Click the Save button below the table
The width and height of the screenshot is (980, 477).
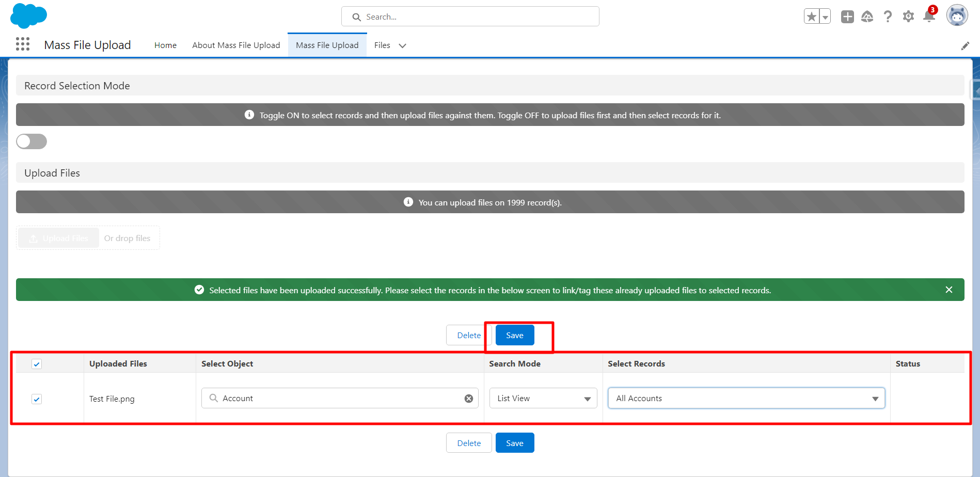click(515, 443)
